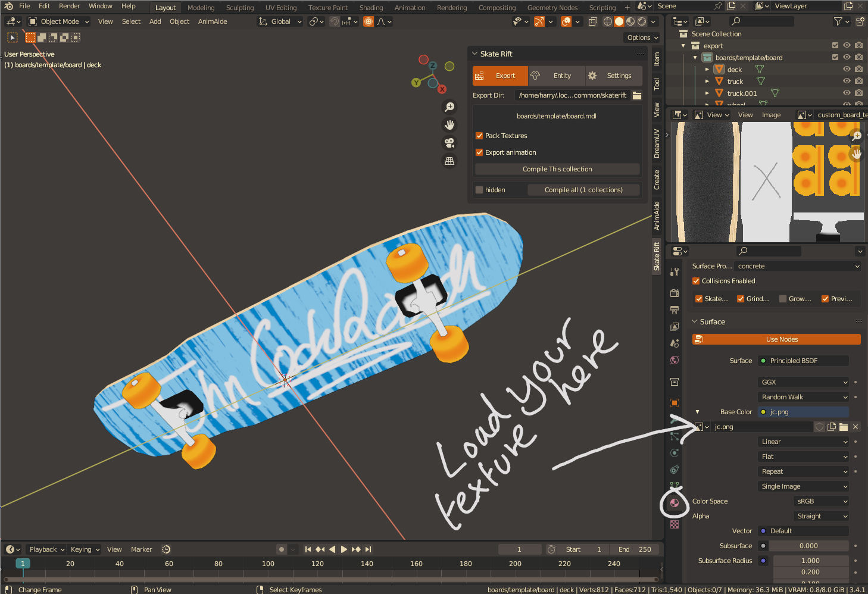Viewport: 868px width, 594px height.
Task: Open the DreamUV sidebar tab
Action: coord(657,143)
